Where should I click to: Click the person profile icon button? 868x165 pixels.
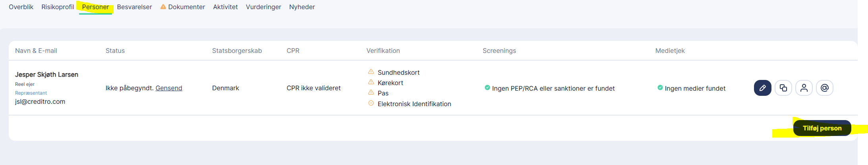pyautogui.click(x=804, y=88)
